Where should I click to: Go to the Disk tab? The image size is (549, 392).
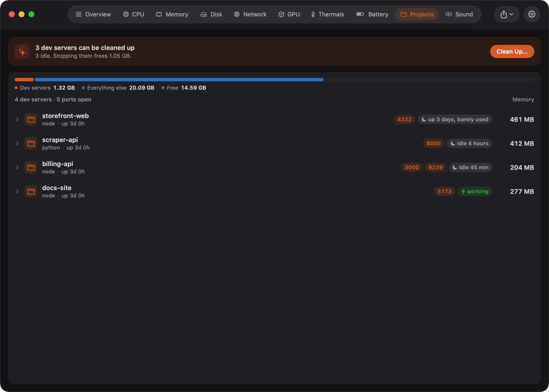pyautogui.click(x=212, y=14)
